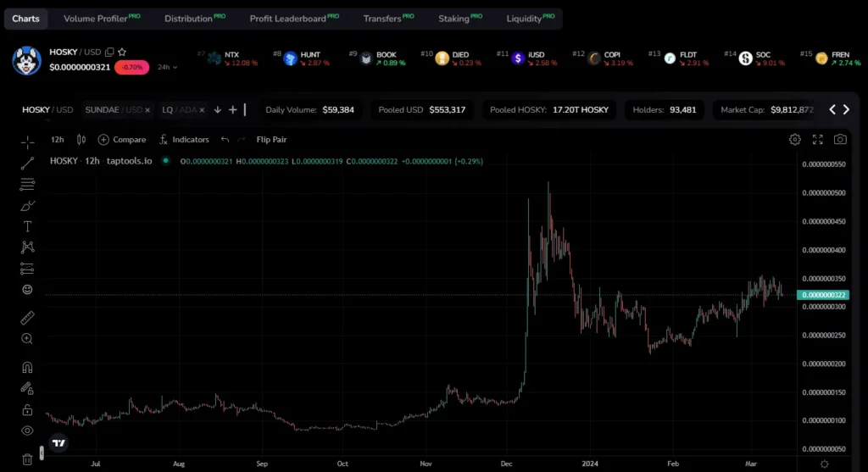
Task: Toggle lock all drawings
Action: tap(27, 410)
